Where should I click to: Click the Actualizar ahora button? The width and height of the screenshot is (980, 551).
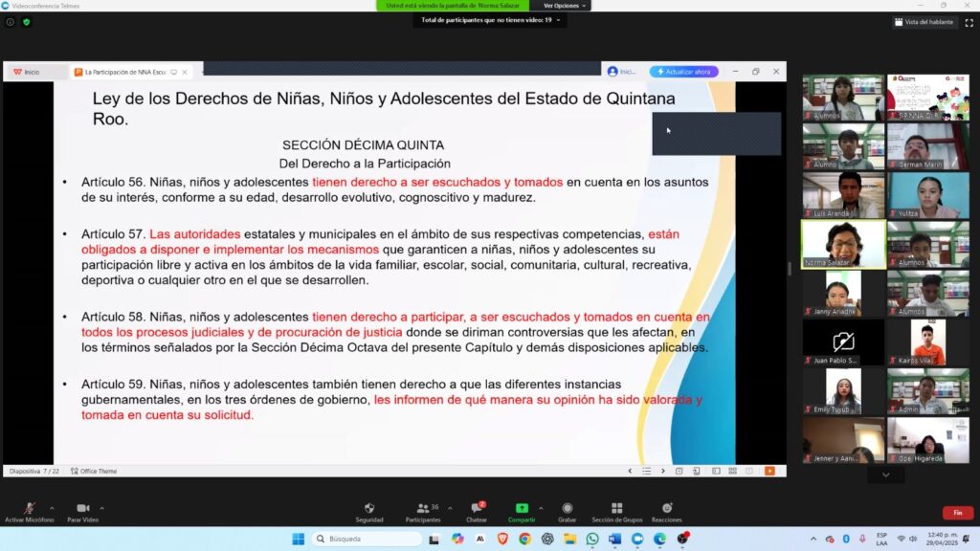[x=683, y=72]
